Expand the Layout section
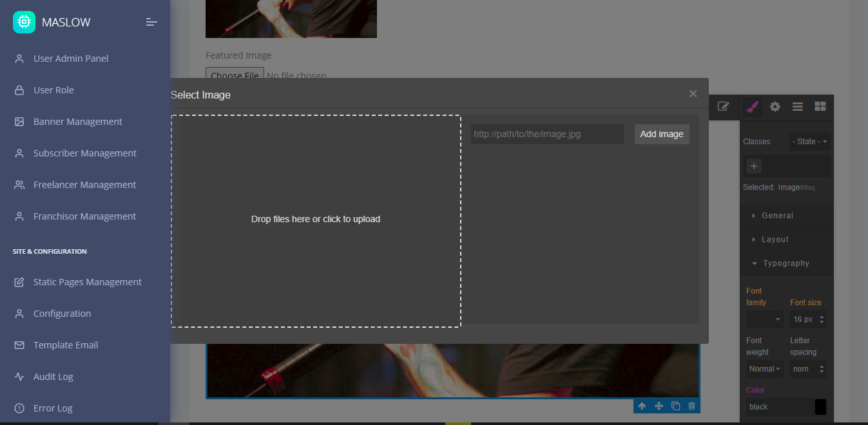This screenshot has height=425, width=868. point(775,240)
